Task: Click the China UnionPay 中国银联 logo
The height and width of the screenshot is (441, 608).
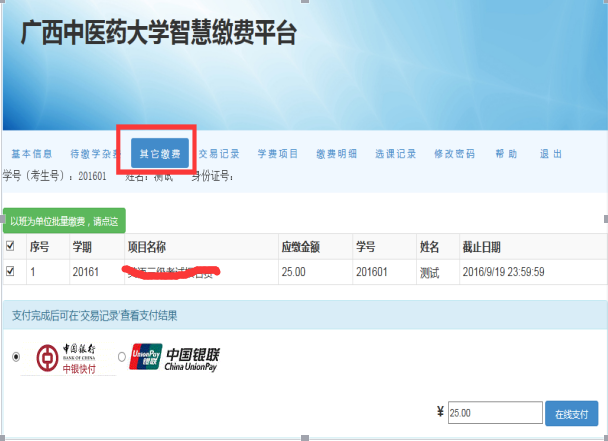Action: click(x=177, y=358)
